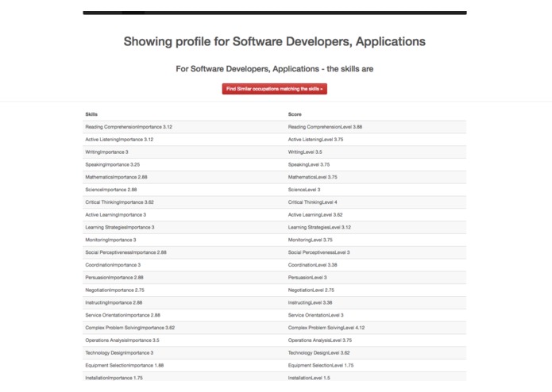
Task: Select Complex Problem SolvingImportance 3.62 cell
Action: 130,328
